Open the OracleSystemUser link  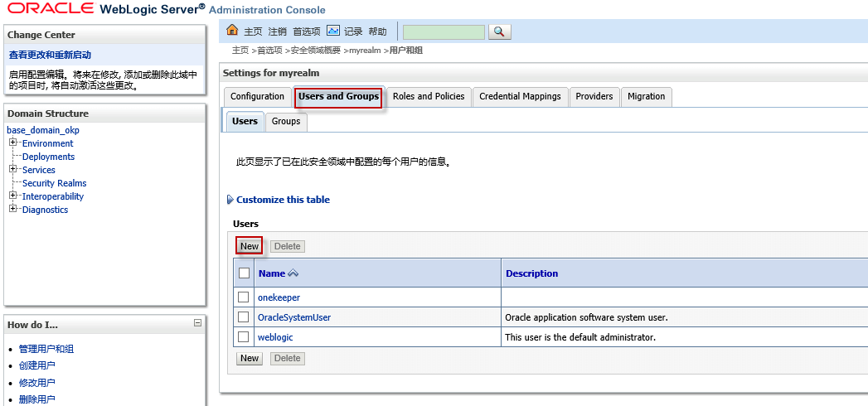[x=294, y=317]
